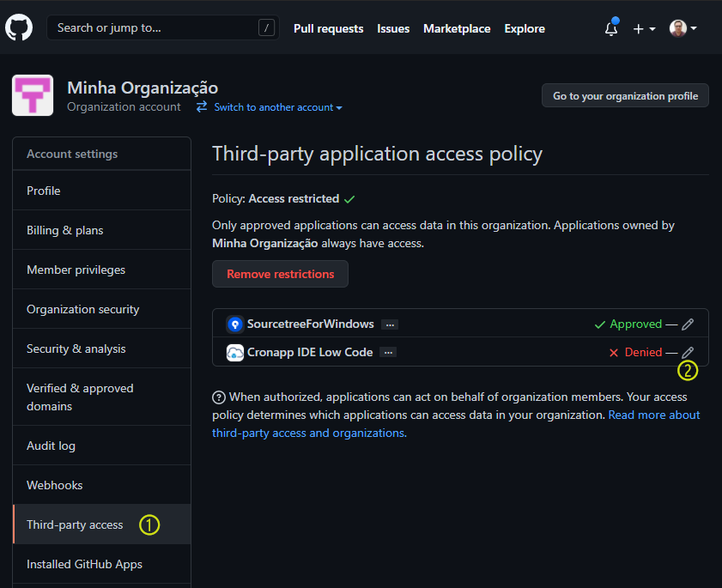Click the Minha Organização heading name
Screen dimensions: 722x588
[x=143, y=88]
